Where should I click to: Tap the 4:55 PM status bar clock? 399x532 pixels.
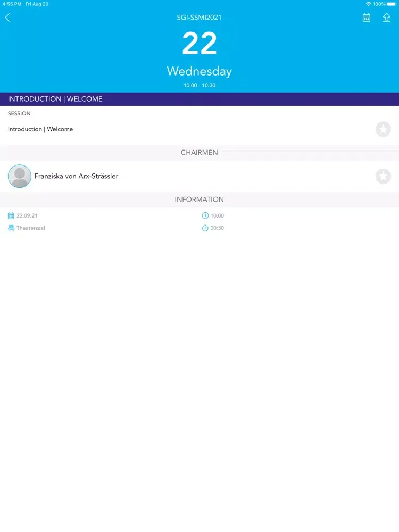tap(12, 4)
